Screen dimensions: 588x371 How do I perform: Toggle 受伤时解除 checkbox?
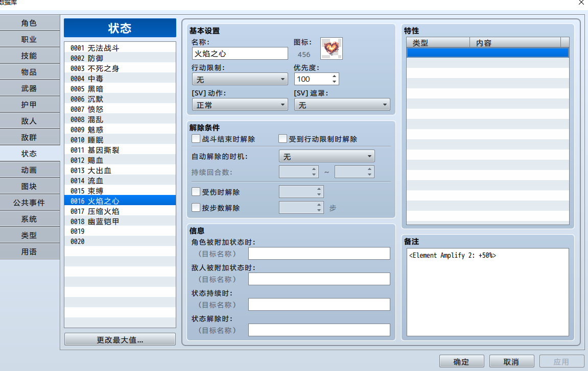pyautogui.click(x=196, y=192)
